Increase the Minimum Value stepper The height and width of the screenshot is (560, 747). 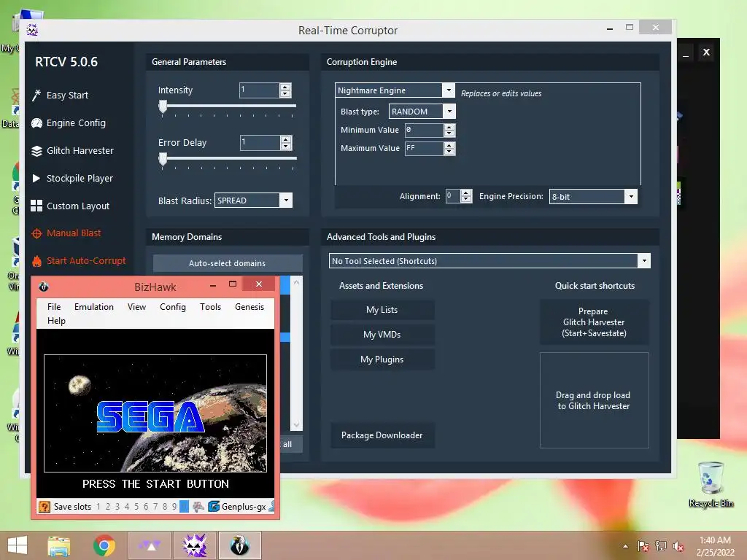[449, 127]
